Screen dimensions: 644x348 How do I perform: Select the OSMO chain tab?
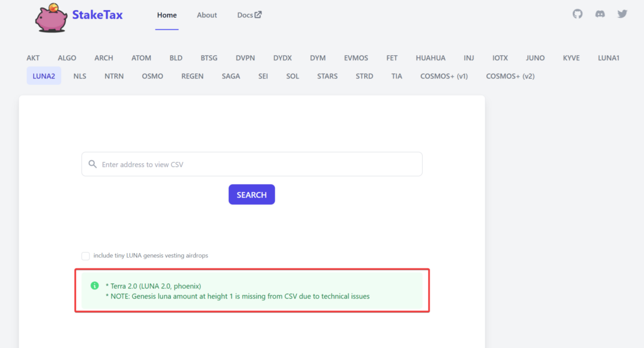tap(152, 76)
